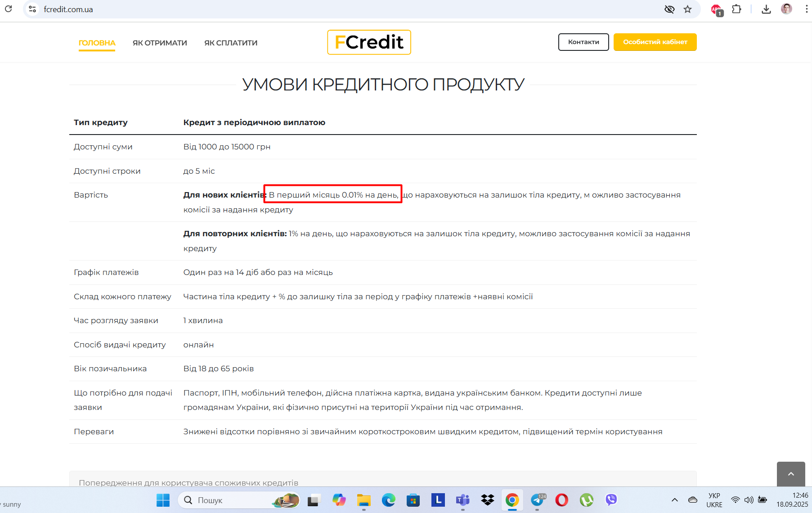Open File Explorer from the taskbar

coord(363,500)
